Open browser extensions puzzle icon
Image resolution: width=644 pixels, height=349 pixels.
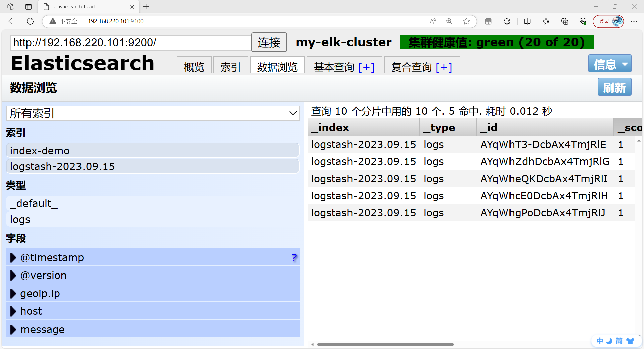pos(507,21)
